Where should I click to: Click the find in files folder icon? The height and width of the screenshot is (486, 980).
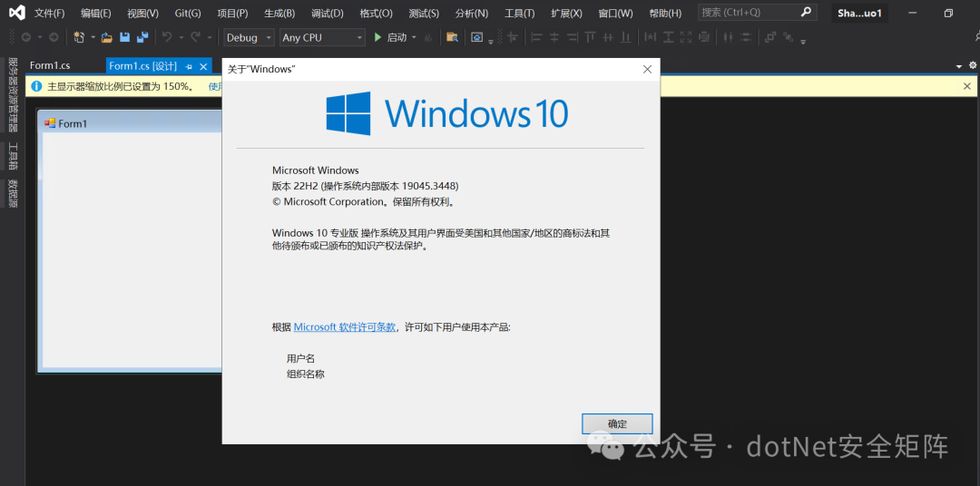pos(453,37)
